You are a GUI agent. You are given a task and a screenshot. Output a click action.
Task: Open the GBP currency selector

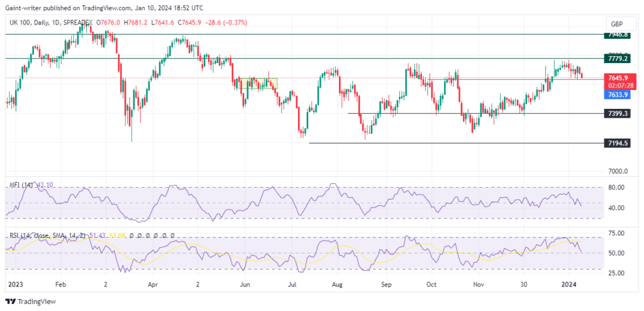(621, 23)
